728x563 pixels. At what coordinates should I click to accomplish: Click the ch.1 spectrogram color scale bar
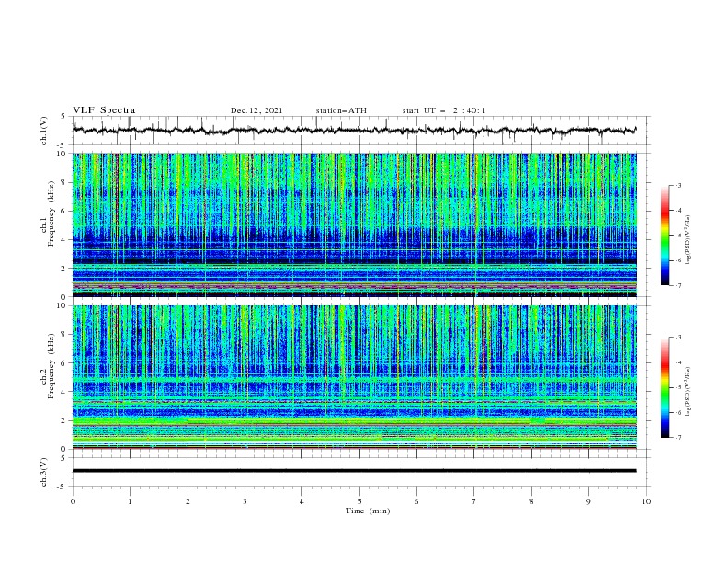coord(665,236)
